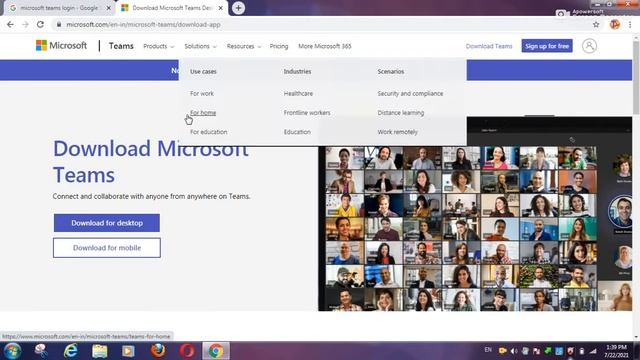The width and height of the screenshot is (640, 360).
Task: Launch Opera from the taskbar
Action: pyautogui.click(x=187, y=351)
